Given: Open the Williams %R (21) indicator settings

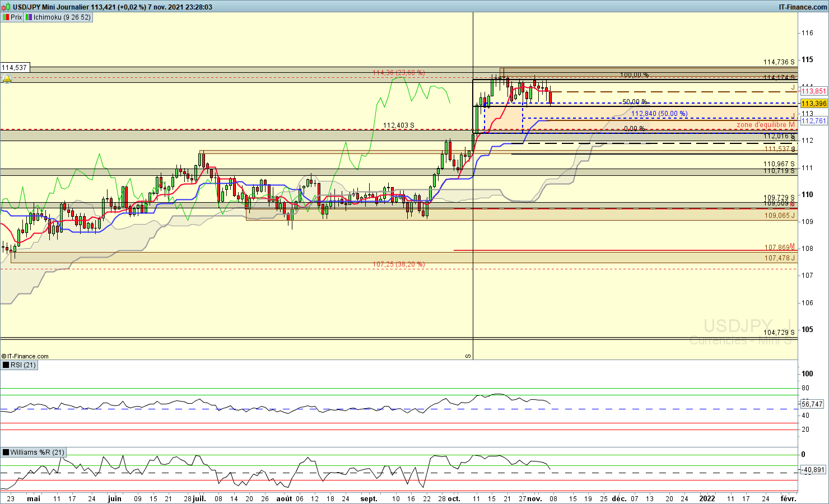Looking at the screenshot, I should (x=34, y=452).
